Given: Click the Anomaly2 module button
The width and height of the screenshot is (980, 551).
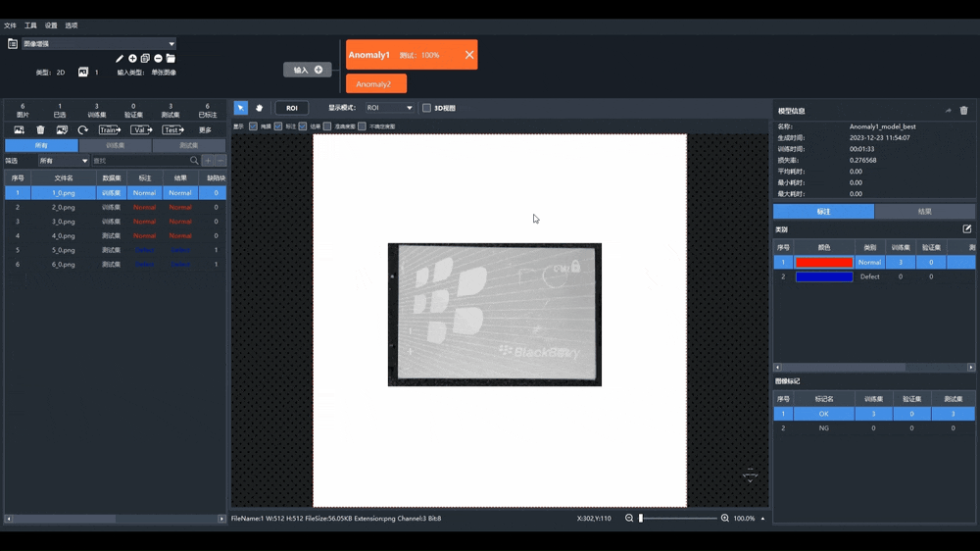Looking at the screenshot, I should tap(375, 84).
